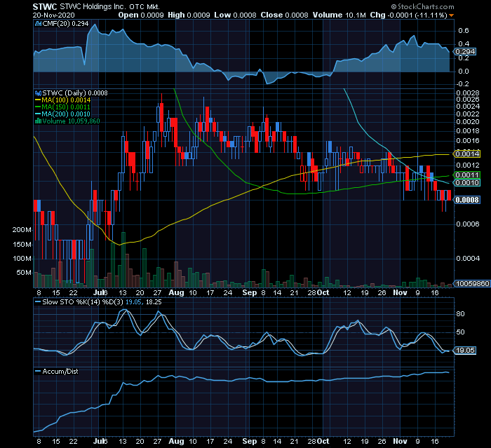The height and width of the screenshot is (448, 491).
Task: Click the 20-Nov-2020 date label
Action: tap(54, 15)
